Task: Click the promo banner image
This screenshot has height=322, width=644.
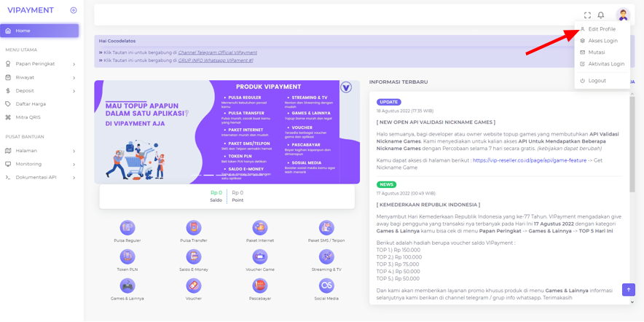Action: (x=227, y=132)
